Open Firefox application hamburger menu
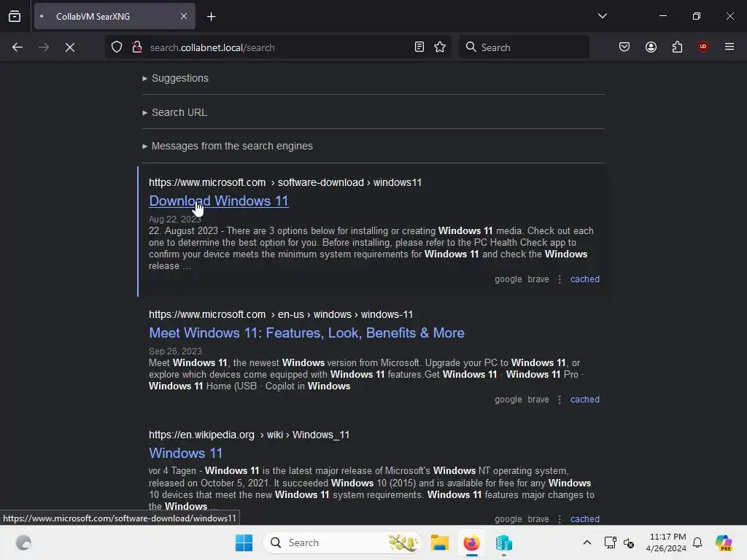747x560 pixels. 729,47
